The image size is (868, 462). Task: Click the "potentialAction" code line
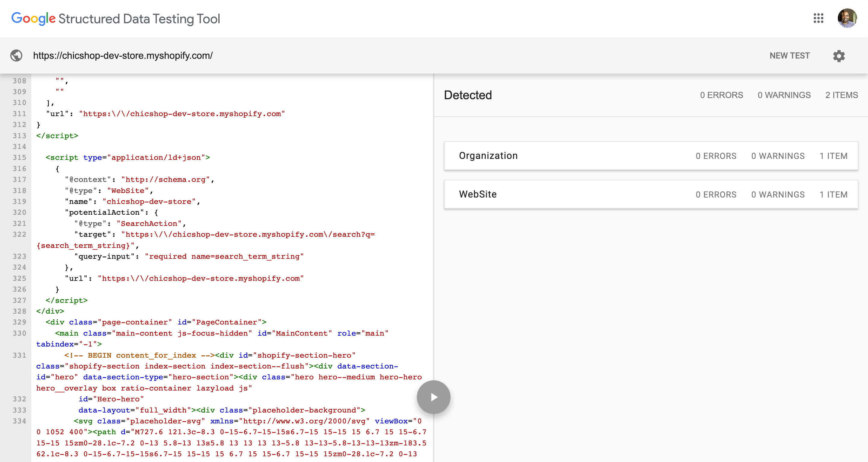pos(111,212)
